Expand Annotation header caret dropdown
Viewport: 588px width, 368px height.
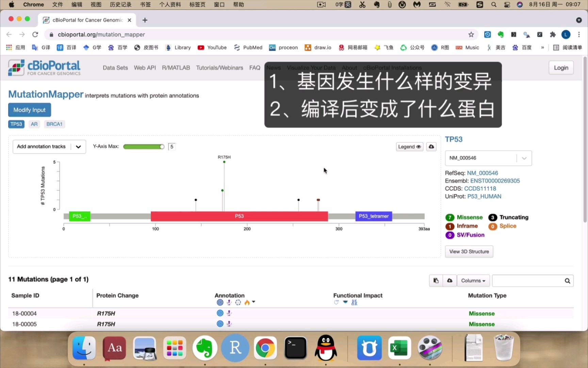(254, 302)
